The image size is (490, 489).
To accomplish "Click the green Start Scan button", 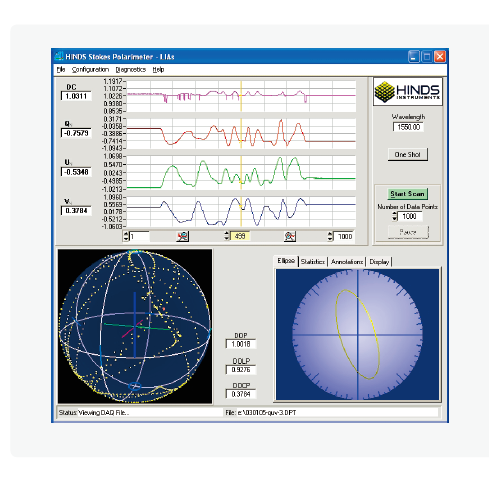I will pyautogui.click(x=407, y=194).
